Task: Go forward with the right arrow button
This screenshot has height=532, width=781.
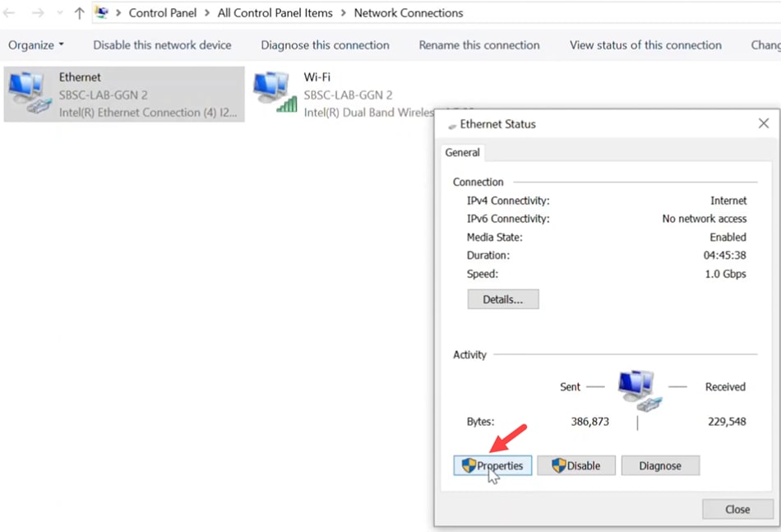Action: coord(38,13)
